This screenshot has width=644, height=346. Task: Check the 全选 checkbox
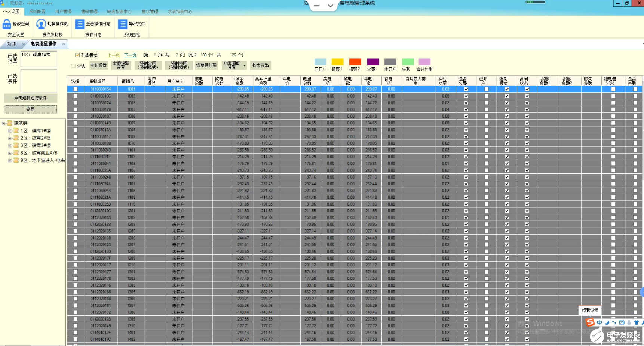pyautogui.click(x=73, y=66)
